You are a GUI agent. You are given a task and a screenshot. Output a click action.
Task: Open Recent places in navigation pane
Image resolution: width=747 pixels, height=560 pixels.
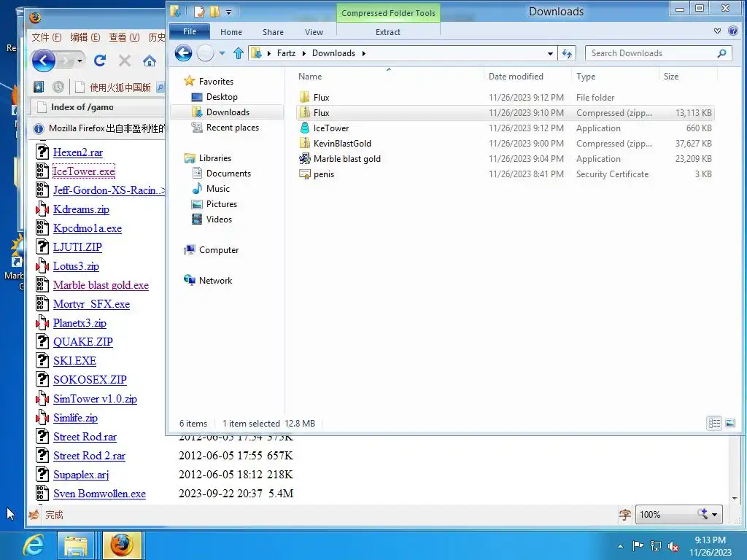click(x=233, y=128)
